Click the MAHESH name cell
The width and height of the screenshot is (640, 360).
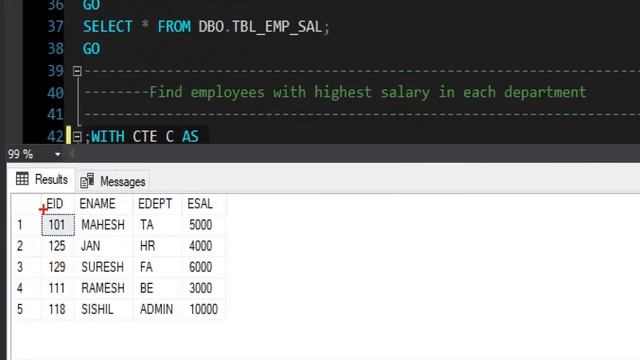104,225
